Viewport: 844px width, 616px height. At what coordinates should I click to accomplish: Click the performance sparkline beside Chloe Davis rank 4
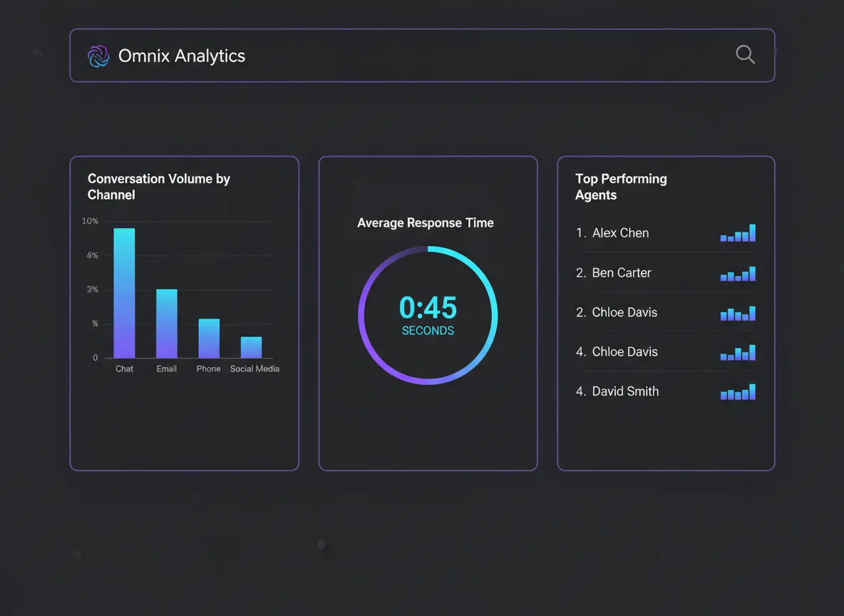738,352
